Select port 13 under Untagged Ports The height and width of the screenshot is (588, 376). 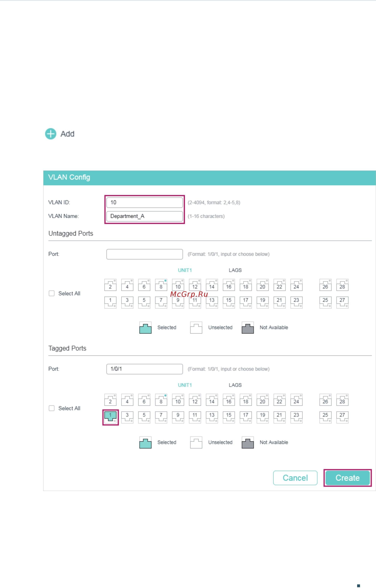click(x=212, y=302)
